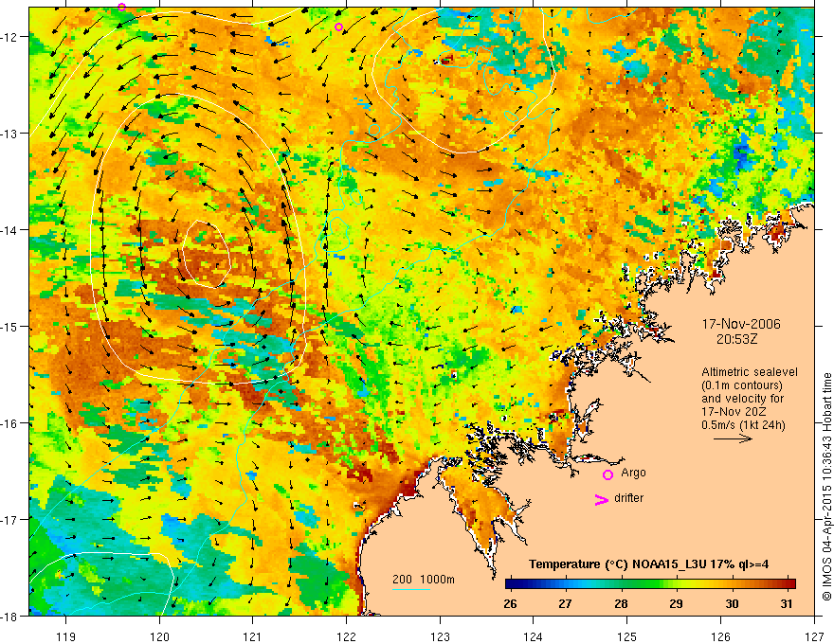Click the IMOS copyright timestamp text
Viewport: 834px width, 644px height.
[x=827, y=487]
